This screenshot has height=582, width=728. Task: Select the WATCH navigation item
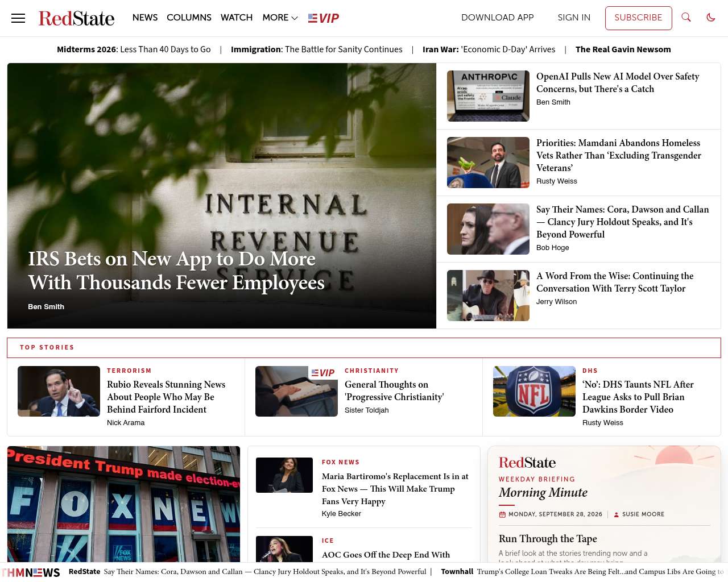click(x=237, y=18)
